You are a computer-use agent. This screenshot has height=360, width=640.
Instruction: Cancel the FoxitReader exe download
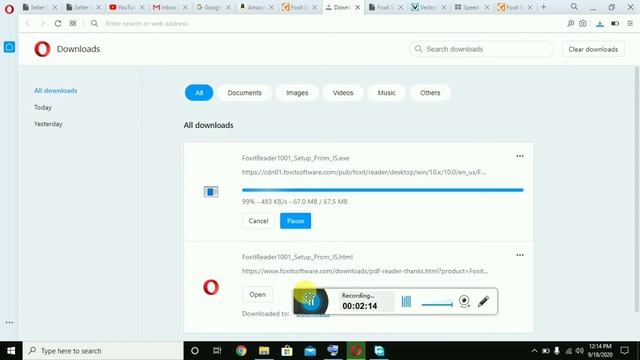point(258,221)
